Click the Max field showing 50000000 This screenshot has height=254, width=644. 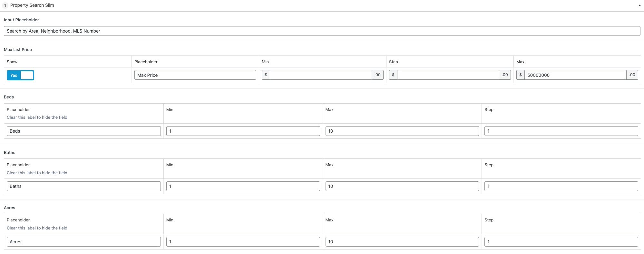coord(575,75)
